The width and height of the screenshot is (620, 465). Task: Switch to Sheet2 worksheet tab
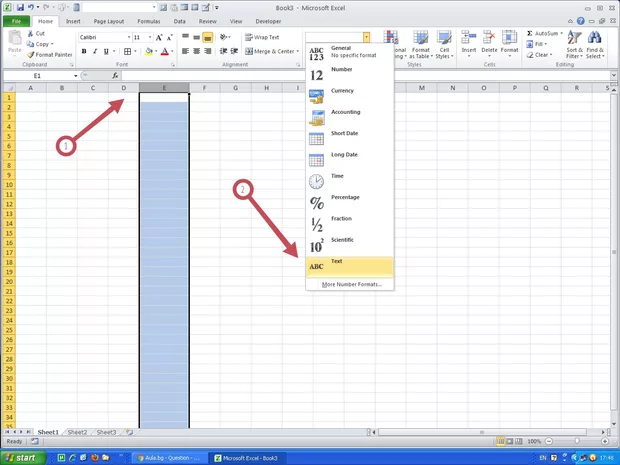pos(77,432)
